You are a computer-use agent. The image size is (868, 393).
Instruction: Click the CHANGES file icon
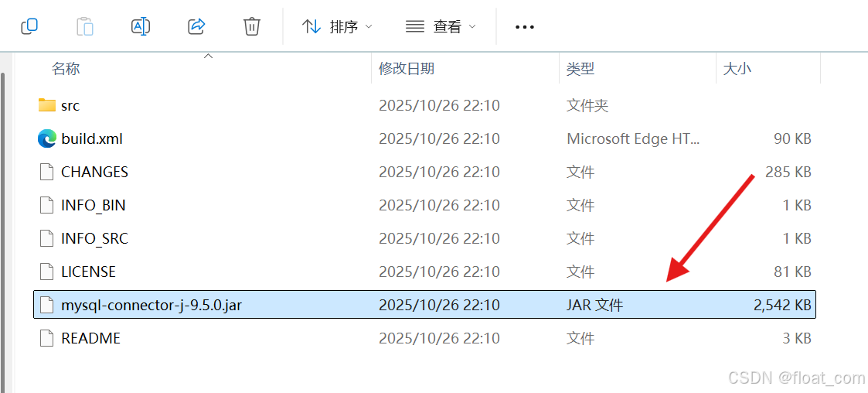(x=47, y=172)
